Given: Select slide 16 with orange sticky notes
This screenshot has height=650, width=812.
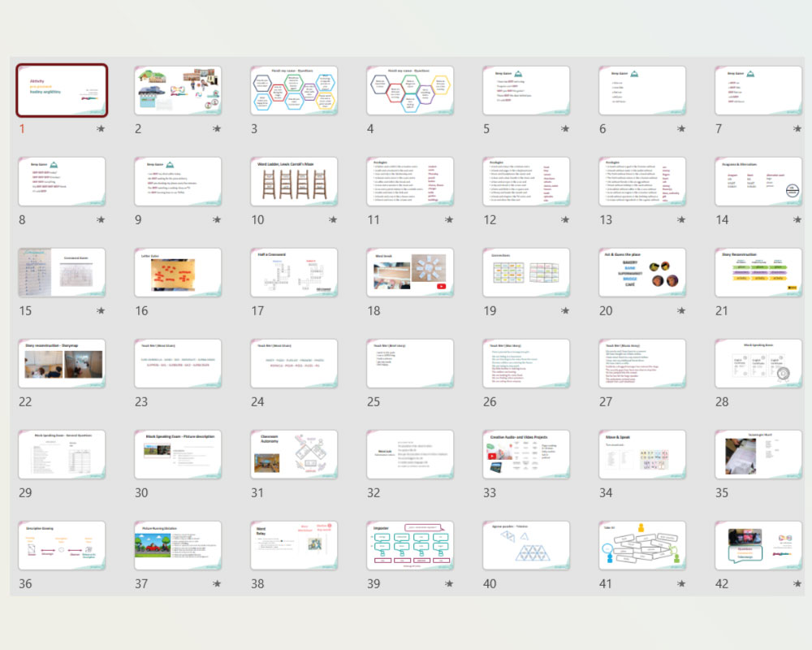Looking at the screenshot, I should [x=178, y=272].
